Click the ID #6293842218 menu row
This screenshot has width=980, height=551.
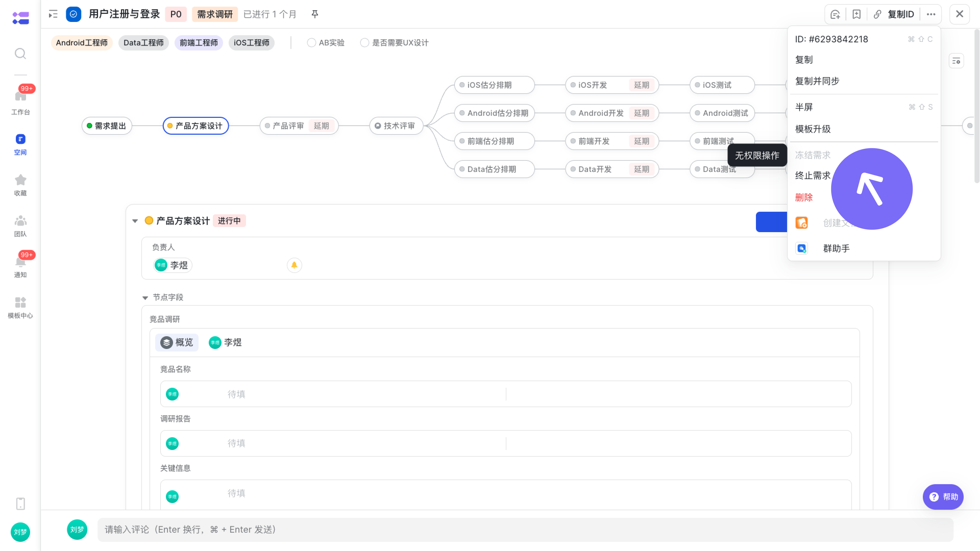pyautogui.click(x=864, y=39)
